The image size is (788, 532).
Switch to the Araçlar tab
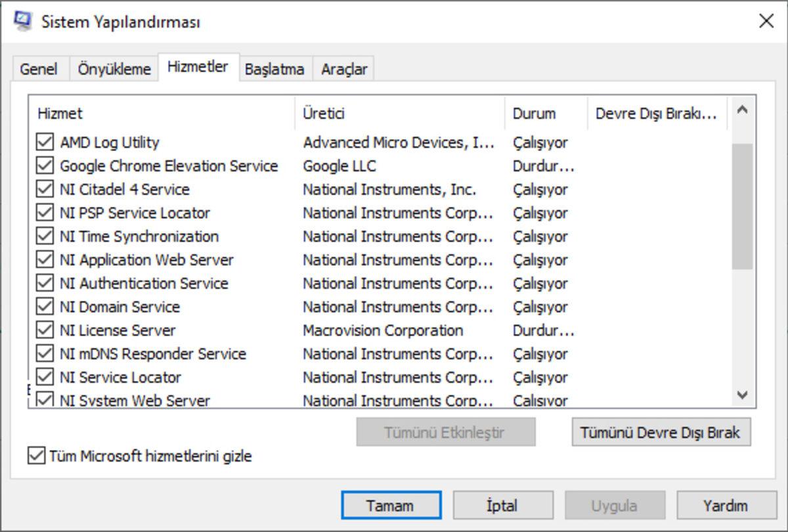coord(344,68)
